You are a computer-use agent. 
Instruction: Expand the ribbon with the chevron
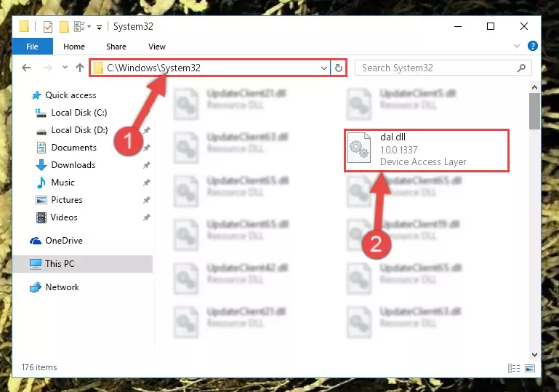click(517, 46)
